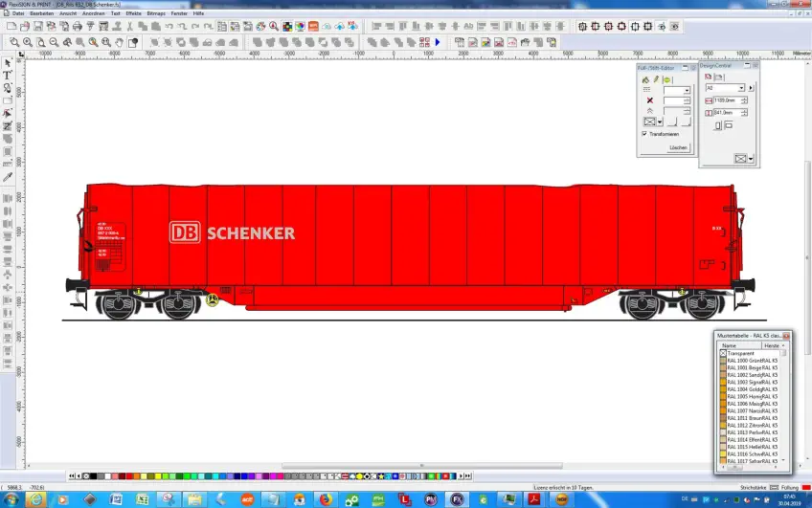This screenshot has height=508, width=812.
Task: Open the Datei menu
Action: (x=18, y=13)
